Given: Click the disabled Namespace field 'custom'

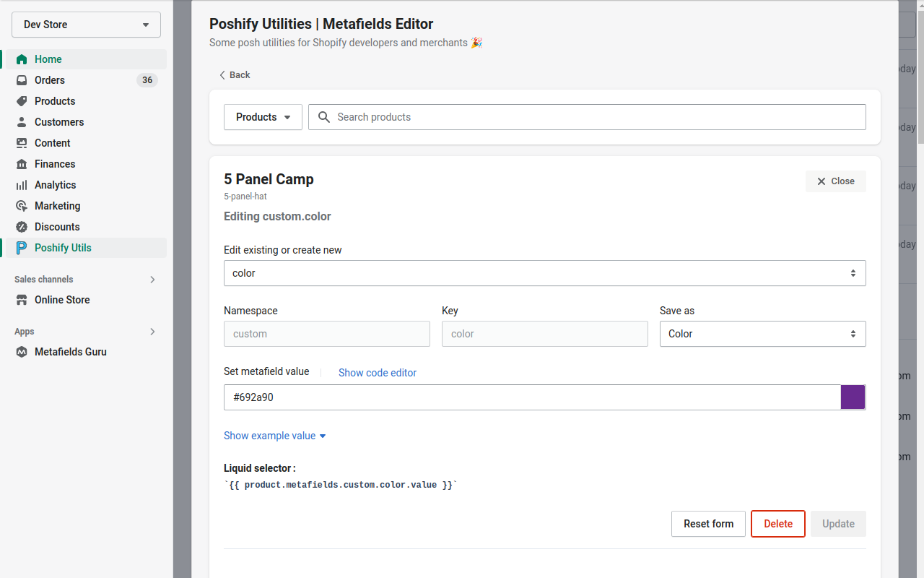Looking at the screenshot, I should tap(327, 334).
